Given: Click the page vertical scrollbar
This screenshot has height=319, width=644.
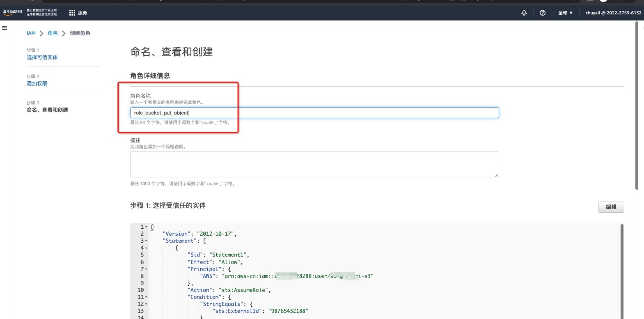Looking at the screenshot, I should pyautogui.click(x=637, y=106).
